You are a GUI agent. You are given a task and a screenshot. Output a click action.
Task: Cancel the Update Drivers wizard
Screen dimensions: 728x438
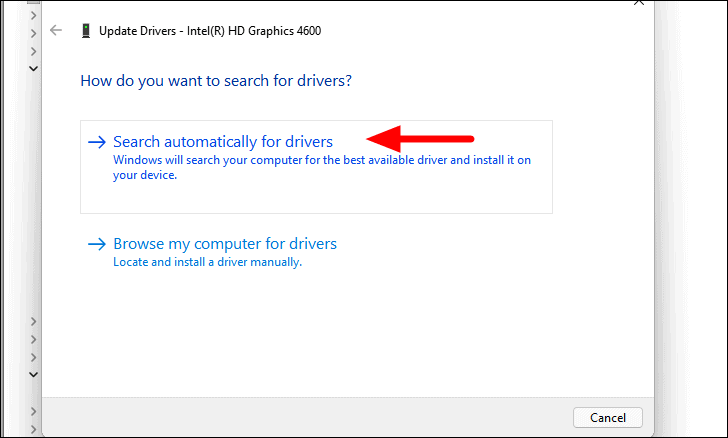point(608,418)
